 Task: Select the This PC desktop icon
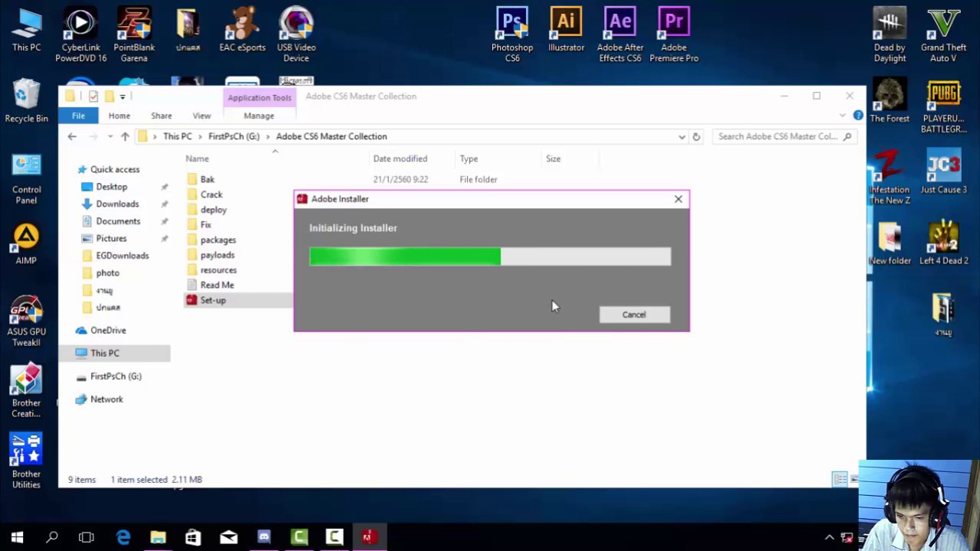click(26, 31)
